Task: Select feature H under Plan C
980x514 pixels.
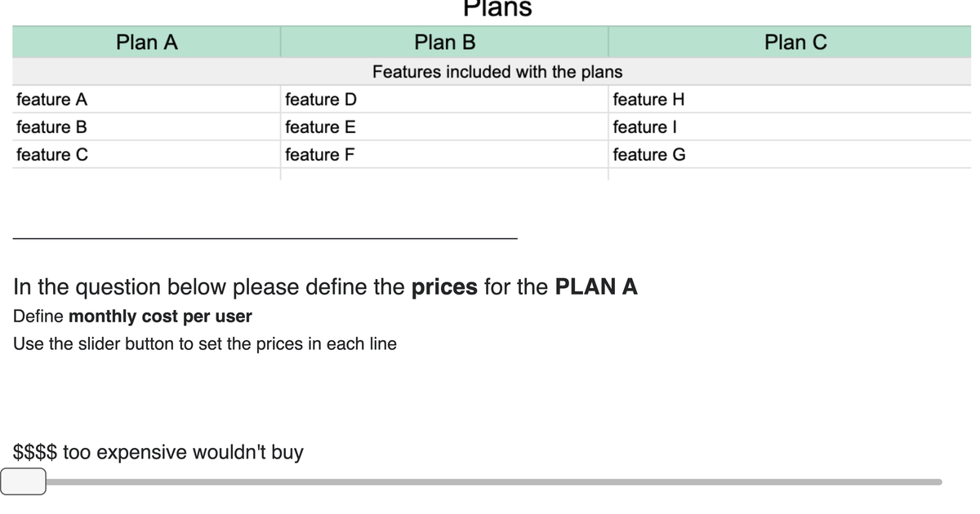Action: (648, 99)
